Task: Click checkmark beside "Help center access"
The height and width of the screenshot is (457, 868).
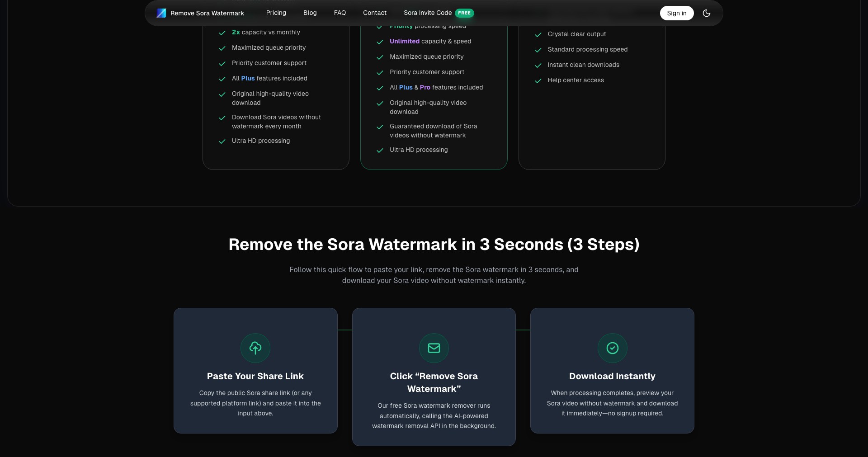Action: (x=538, y=81)
